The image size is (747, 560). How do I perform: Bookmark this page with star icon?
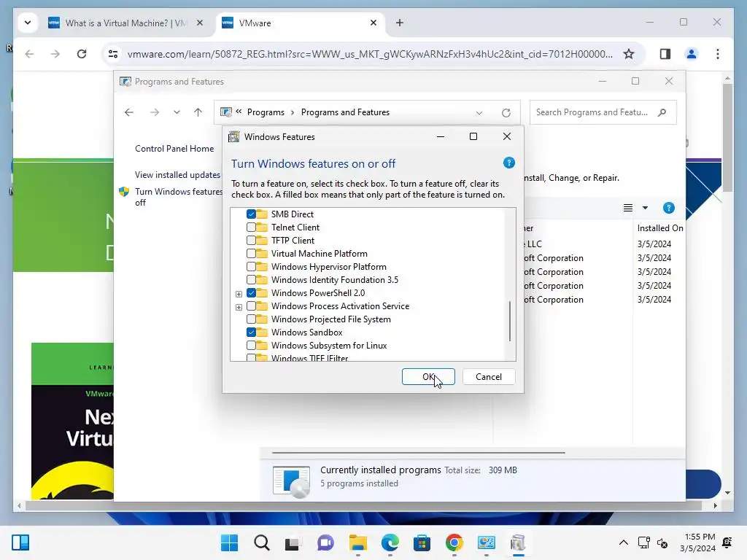[629, 54]
